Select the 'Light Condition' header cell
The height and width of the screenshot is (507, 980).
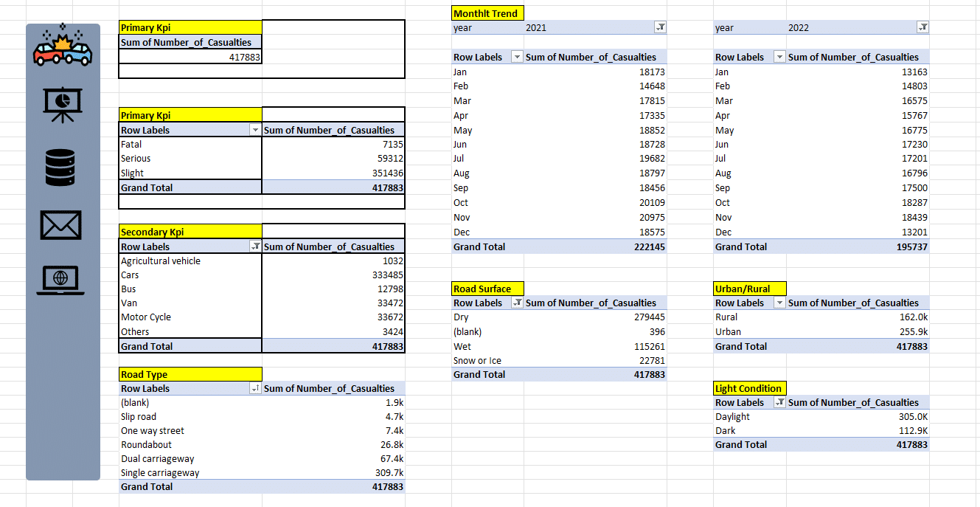point(750,388)
